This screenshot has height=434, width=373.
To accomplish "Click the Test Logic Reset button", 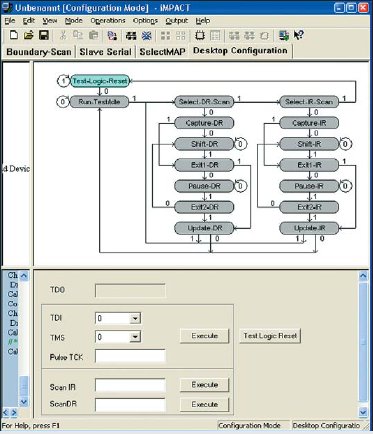I will 270,336.
